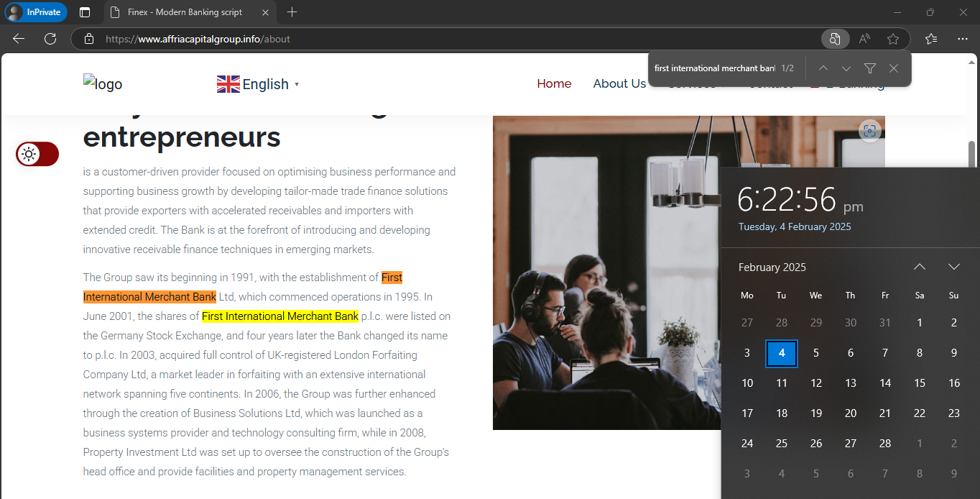980x499 pixels.
Task: Click the entrepreneurs heading text
Action: point(182,137)
